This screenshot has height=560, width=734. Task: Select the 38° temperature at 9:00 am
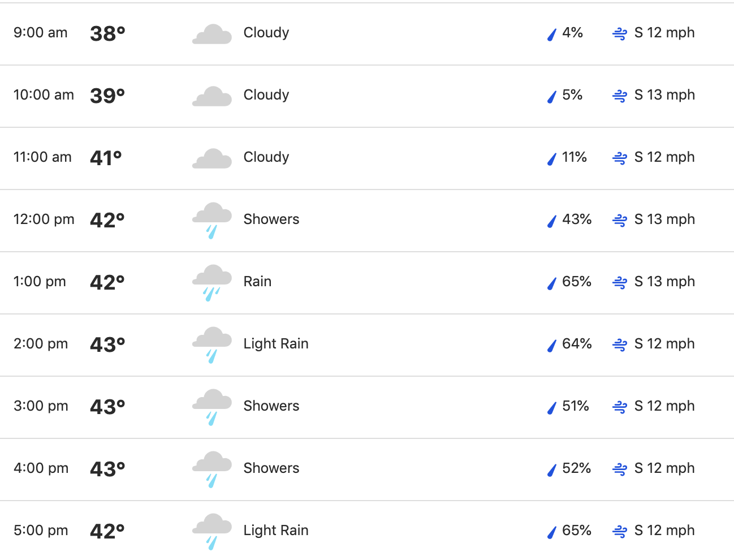coord(107,34)
